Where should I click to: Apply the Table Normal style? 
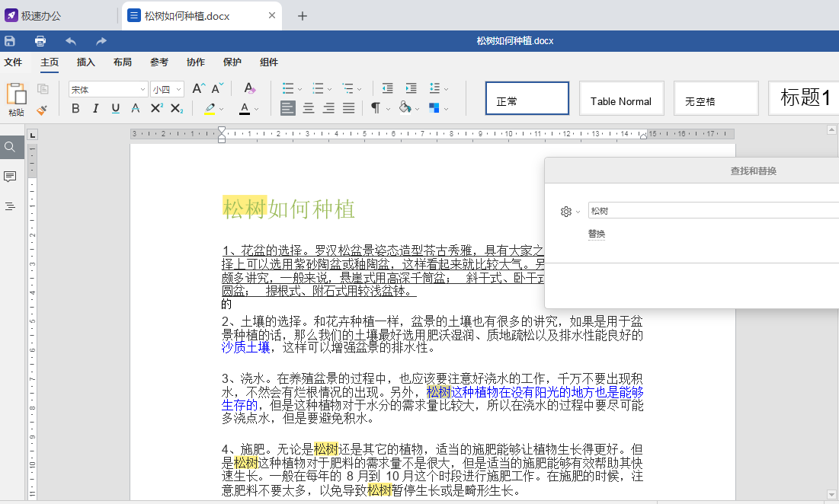pyautogui.click(x=622, y=98)
